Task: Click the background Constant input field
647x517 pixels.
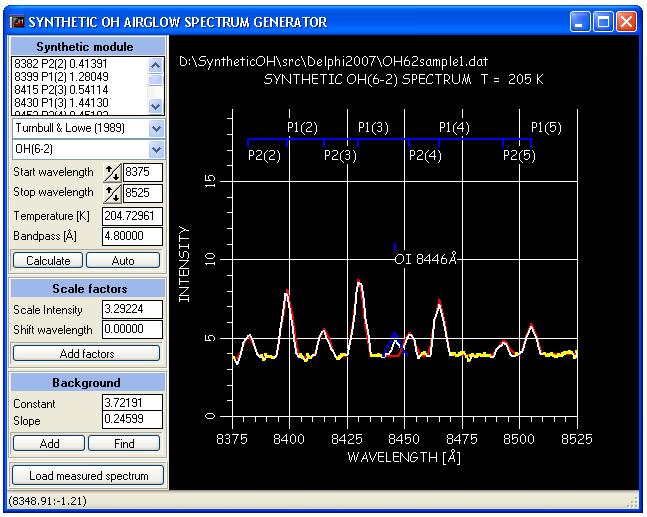Action: click(x=132, y=402)
